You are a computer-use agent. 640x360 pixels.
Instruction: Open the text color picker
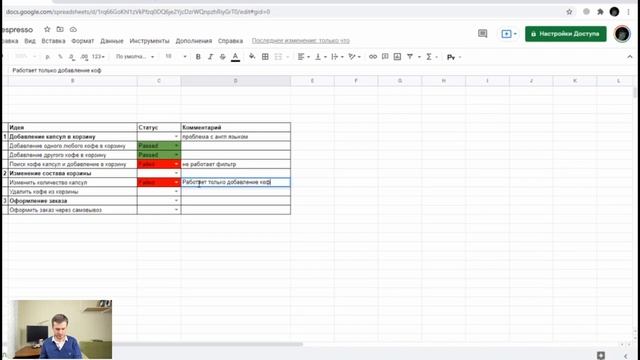point(236,57)
